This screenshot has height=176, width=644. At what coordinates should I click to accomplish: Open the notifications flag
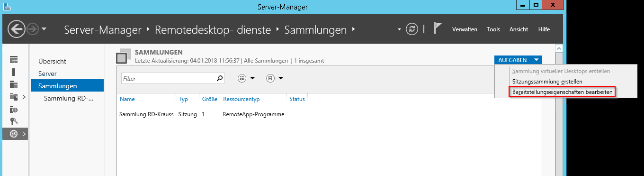coord(438,29)
